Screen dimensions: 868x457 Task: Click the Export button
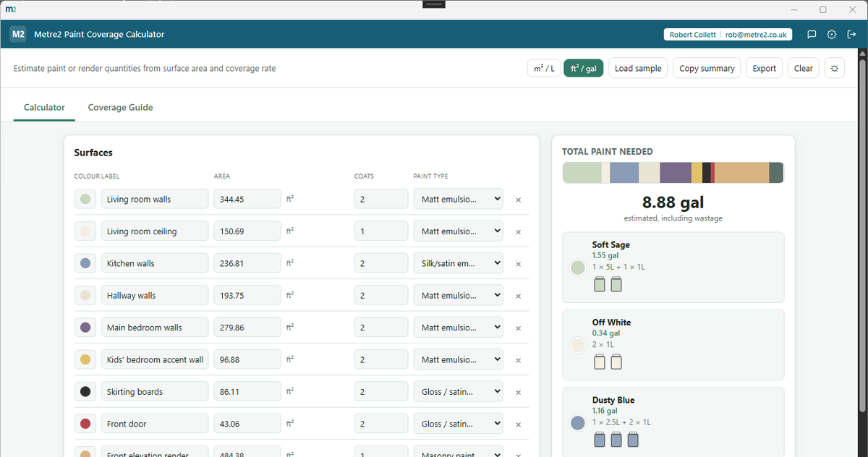(764, 68)
